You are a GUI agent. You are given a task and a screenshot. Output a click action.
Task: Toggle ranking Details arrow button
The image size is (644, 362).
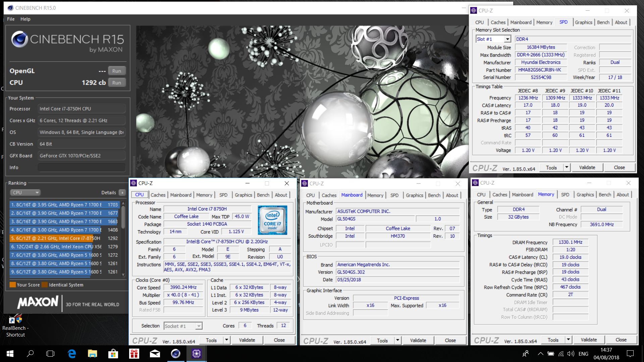click(x=122, y=192)
